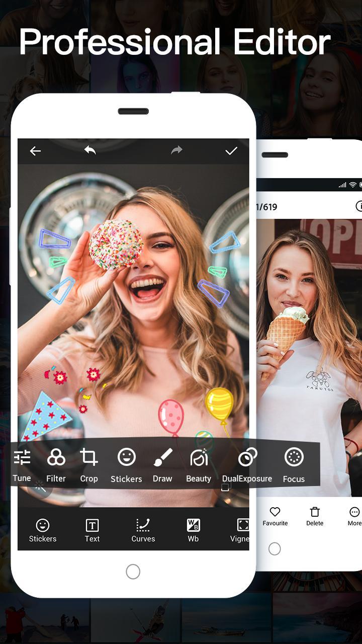362x644 pixels.
Task: Open the Text tool
Action: [92, 530]
